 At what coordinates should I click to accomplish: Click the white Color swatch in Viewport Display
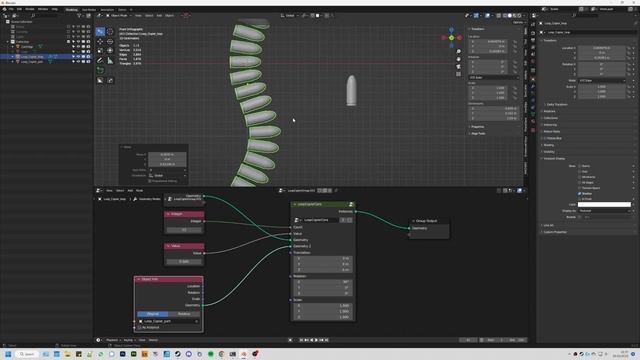[x=604, y=204]
